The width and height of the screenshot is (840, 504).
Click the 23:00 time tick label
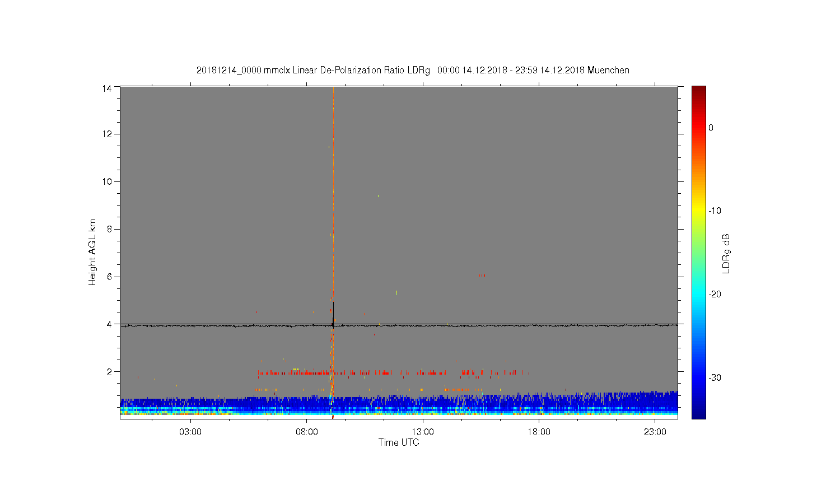tap(655, 432)
